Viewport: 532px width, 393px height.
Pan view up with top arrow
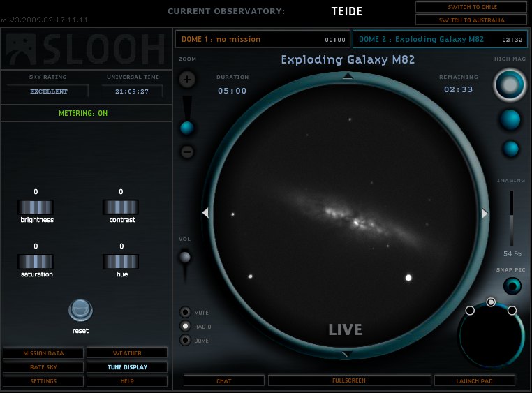pos(348,75)
